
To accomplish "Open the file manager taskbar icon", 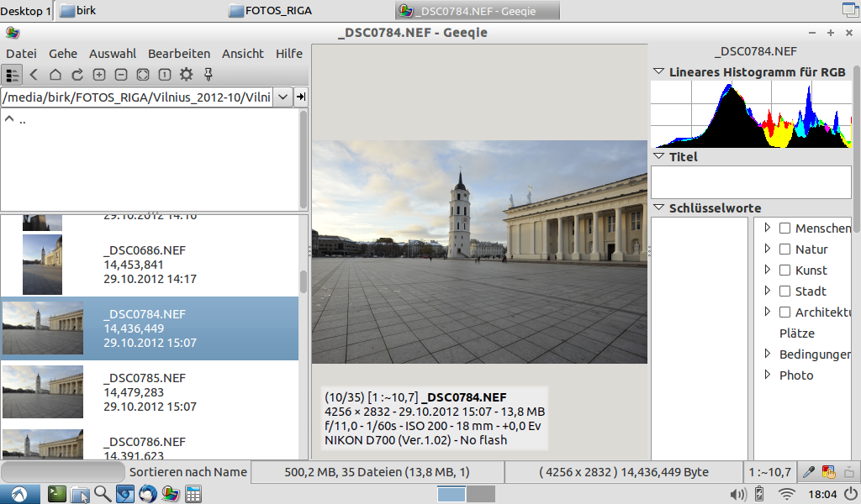I will pos(80,494).
